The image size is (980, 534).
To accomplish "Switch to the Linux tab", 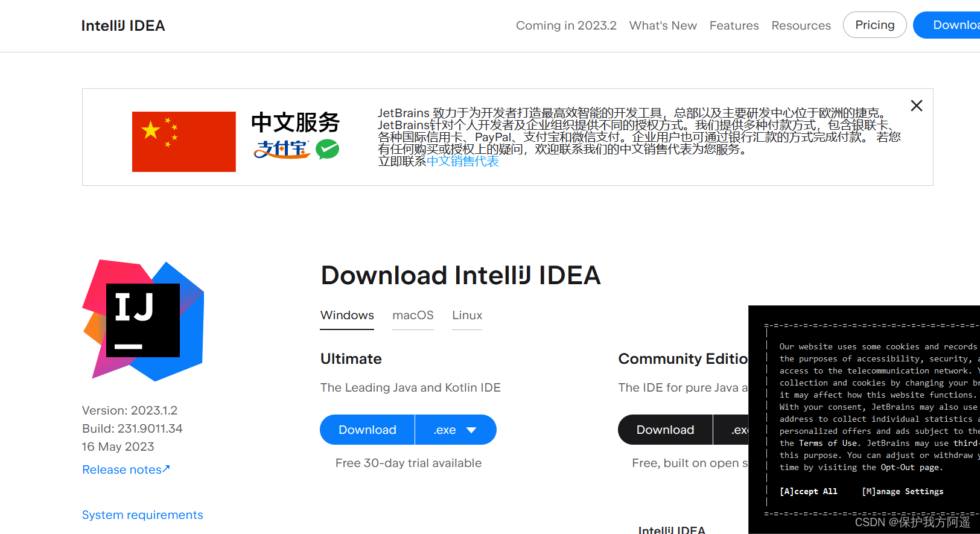I will 467,316.
